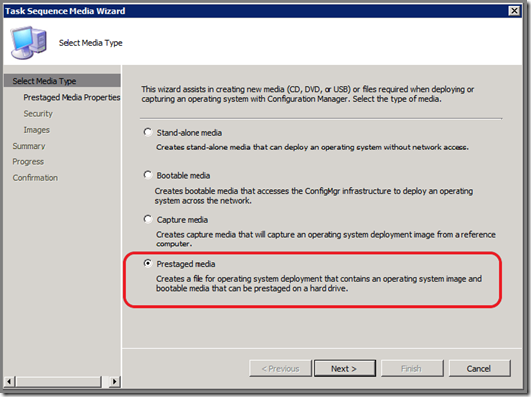Click the sidebar scroll right arrow
This screenshot has width=531, height=397.
click(x=115, y=381)
